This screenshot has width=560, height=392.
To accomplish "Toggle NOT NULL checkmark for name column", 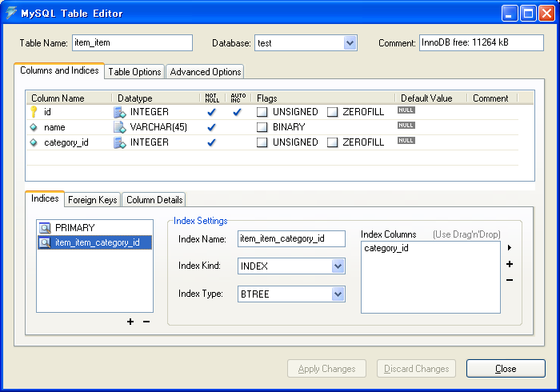I will (x=211, y=127).
